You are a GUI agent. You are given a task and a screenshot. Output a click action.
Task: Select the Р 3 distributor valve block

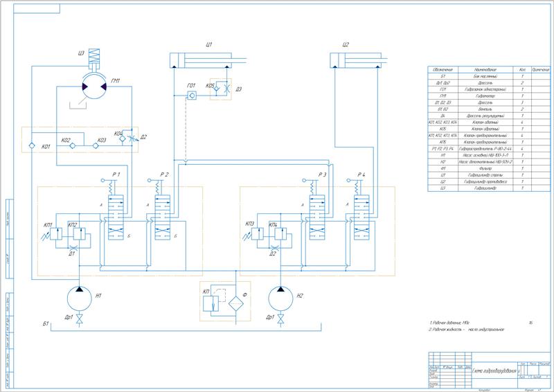coord(317,217)
